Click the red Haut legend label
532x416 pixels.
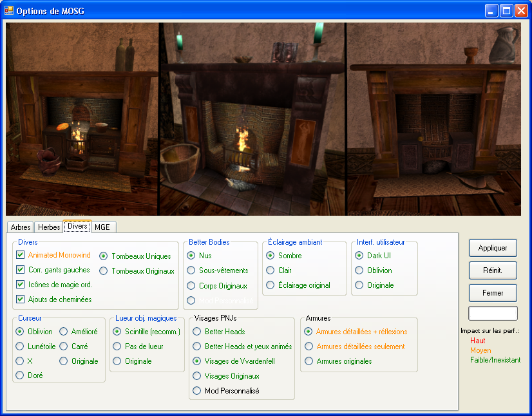tap(477, 340)
